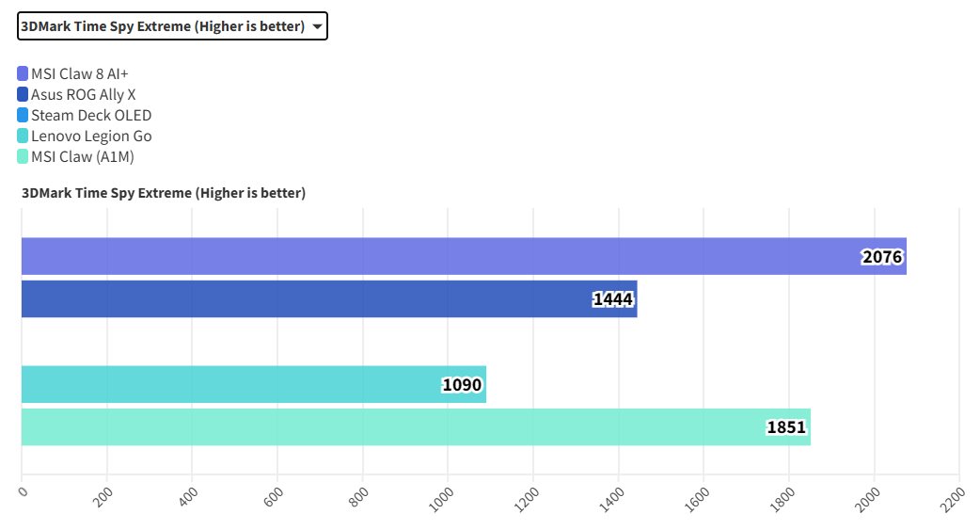Click the 1851 value label
This screenshot has height=530, width=980.
[x=786, y=427]
